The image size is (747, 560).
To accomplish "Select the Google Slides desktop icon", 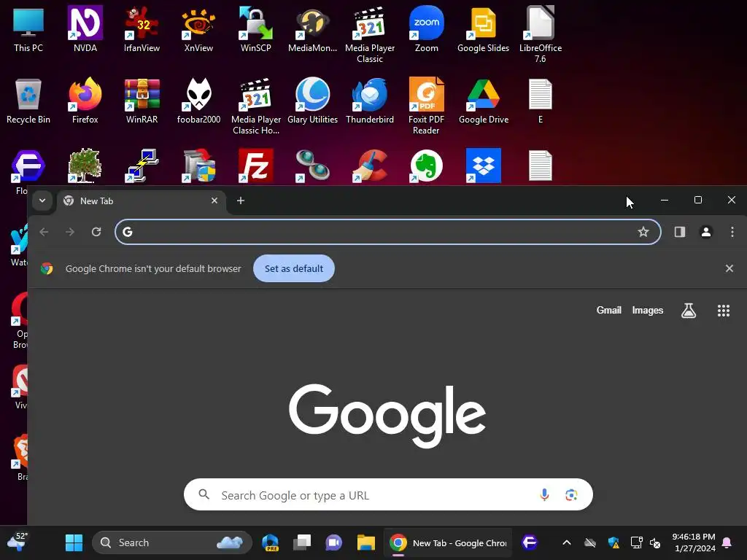I will (x=483, y=28).
